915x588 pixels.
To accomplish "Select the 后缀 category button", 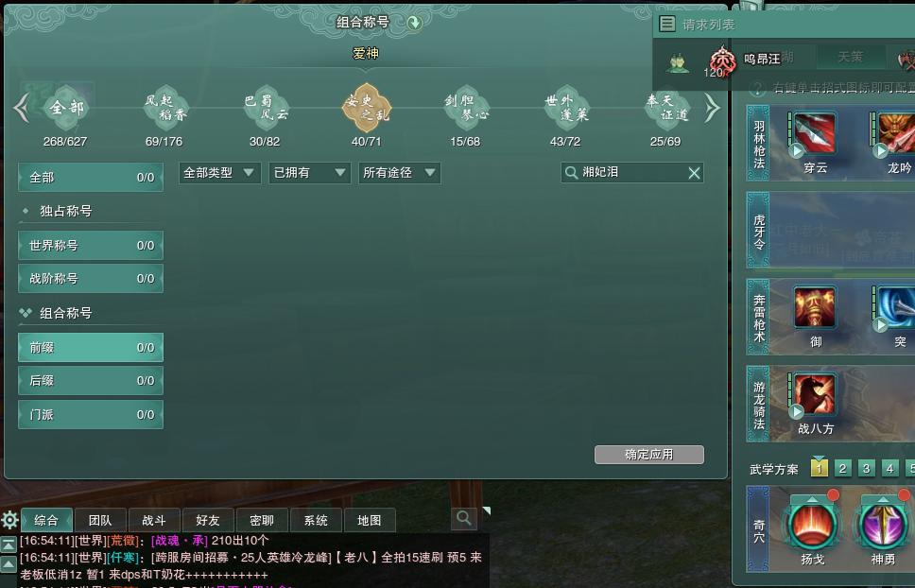I will [x=91, y=380].
